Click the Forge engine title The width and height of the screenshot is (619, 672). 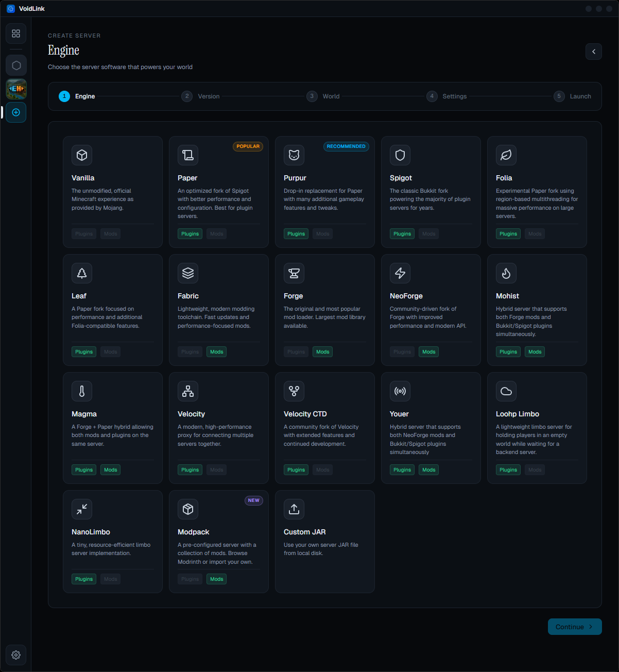(294, 296)
